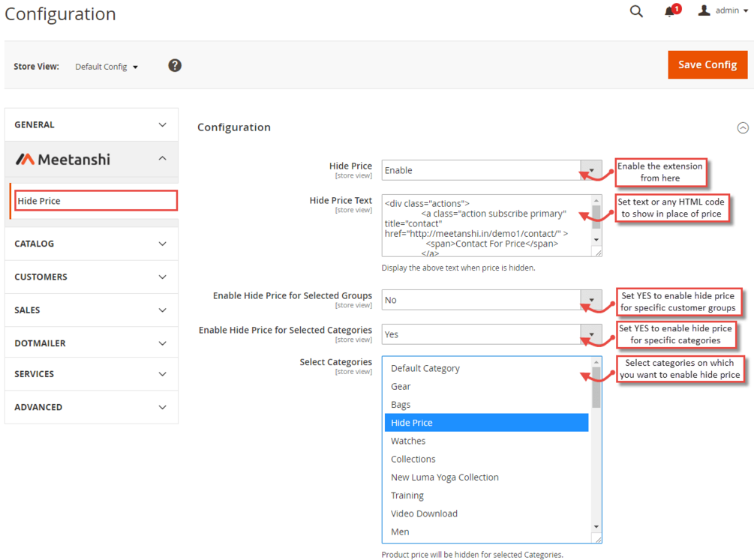Click the search magnifier icon
This screenshot has height=560, width=754.
click(636, 11)
